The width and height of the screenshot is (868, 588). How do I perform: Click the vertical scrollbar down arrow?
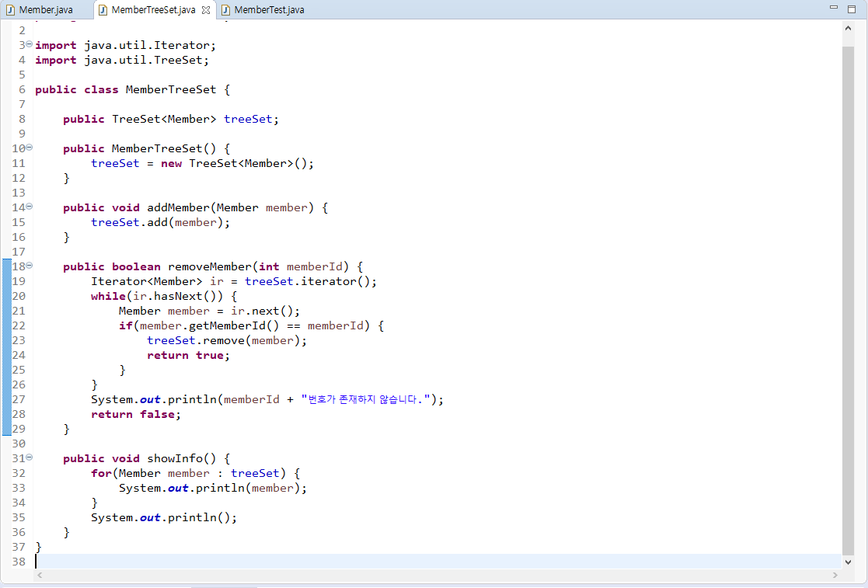click(848, 562)
